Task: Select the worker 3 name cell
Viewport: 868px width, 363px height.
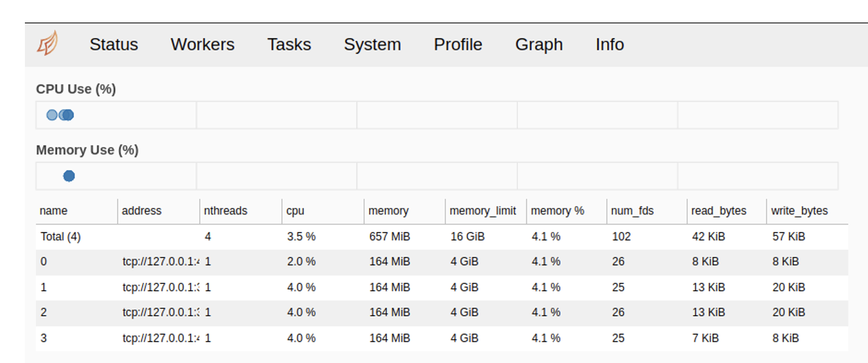Action: point(44,338)
